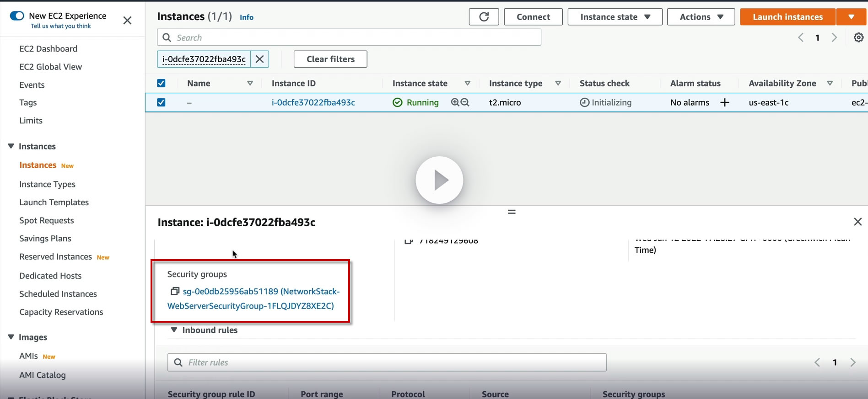
Task: Click the panel resize handle icon
Action: (x=512, y=212)
